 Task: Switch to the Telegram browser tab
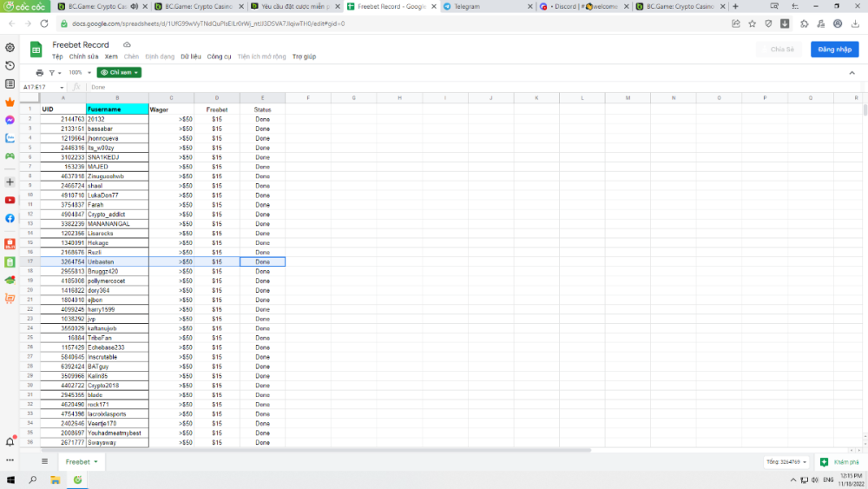(x=467, y=6)
